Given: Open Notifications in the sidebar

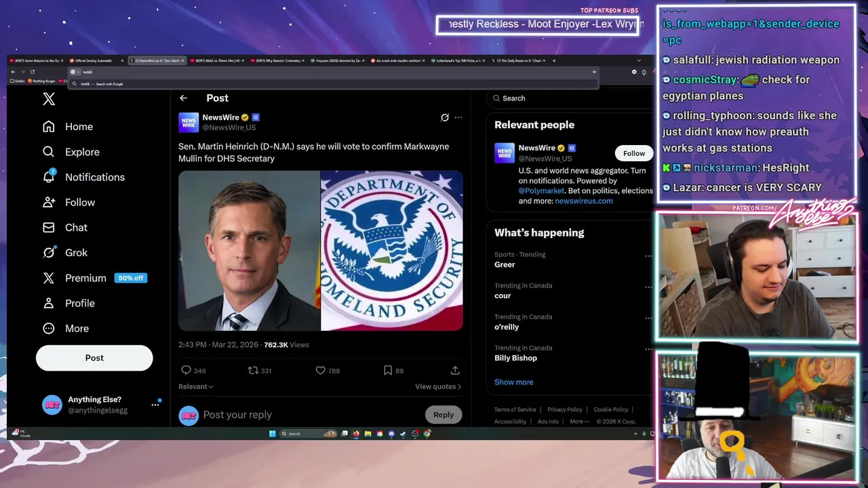Looking at the screenshot, I should click(x=83, y=177).
